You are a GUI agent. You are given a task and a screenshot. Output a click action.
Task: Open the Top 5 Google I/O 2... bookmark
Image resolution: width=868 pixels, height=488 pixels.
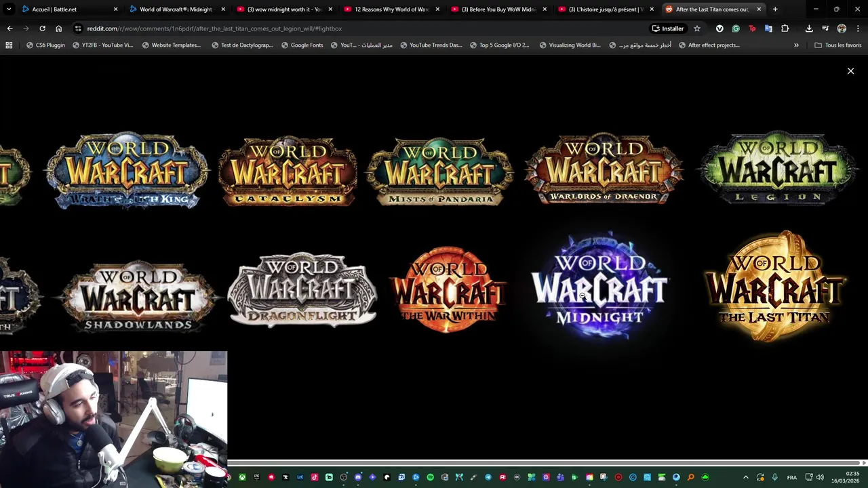499,45
